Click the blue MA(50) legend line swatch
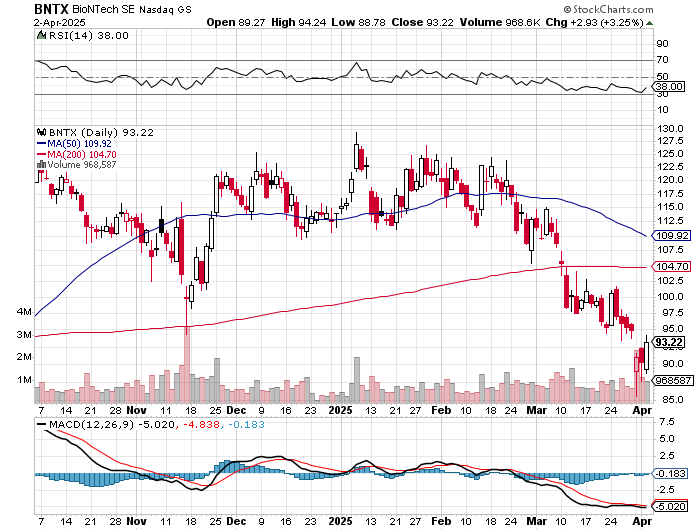The image size is (700, 530). (x=42, y=143)
